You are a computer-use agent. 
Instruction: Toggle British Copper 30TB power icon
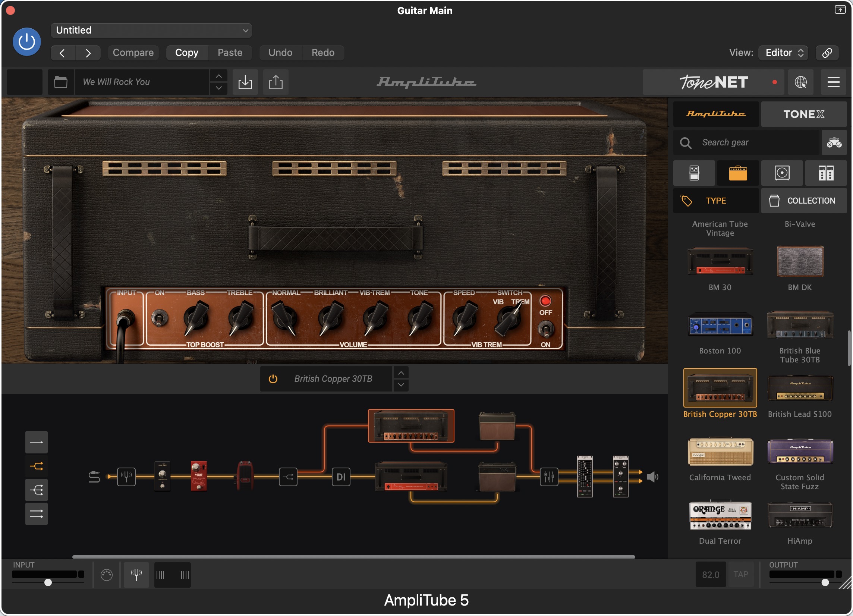(273, 379)
